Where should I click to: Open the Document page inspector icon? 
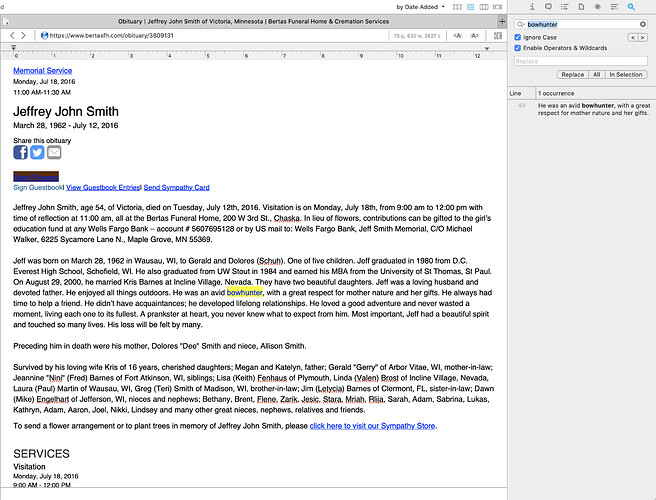click(581, 7)
